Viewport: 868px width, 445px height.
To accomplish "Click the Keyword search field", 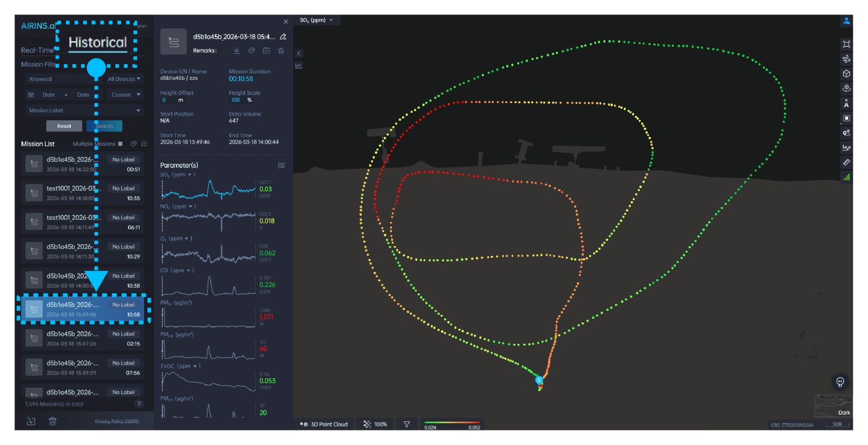I will 64,79.
